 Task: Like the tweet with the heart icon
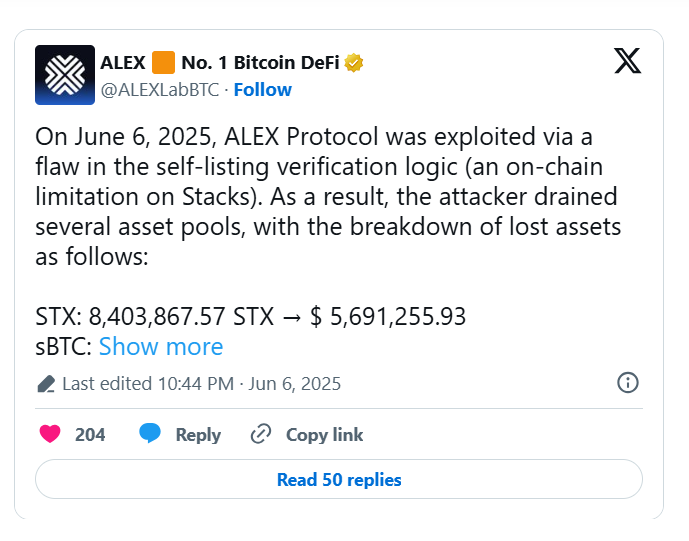click(x=50, y=434)
